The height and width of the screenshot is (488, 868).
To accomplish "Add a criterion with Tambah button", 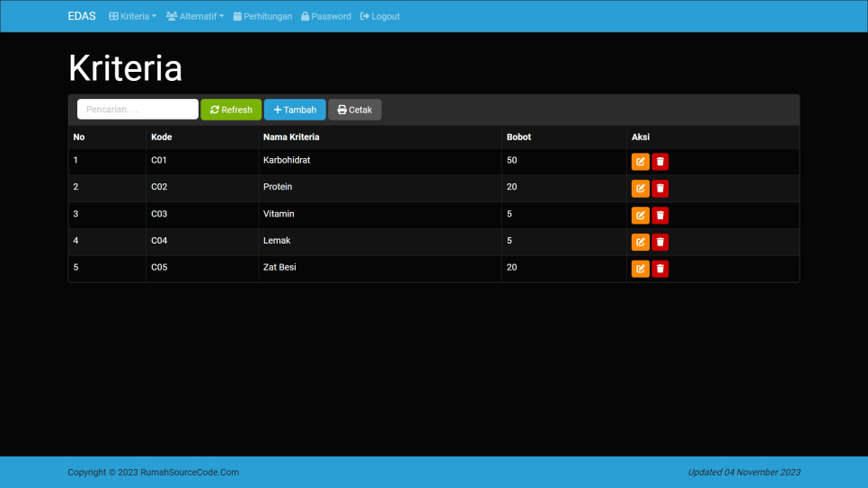I will point(295,110).
